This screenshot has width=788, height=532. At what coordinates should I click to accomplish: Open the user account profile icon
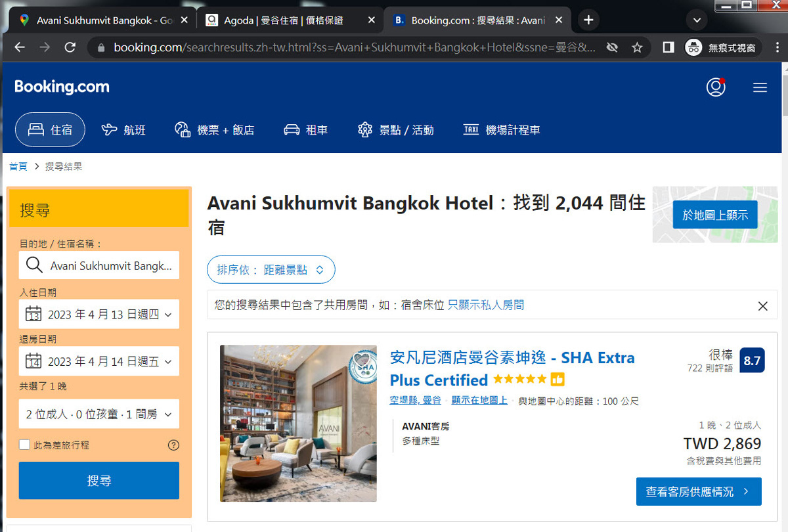tap(716, 87)
